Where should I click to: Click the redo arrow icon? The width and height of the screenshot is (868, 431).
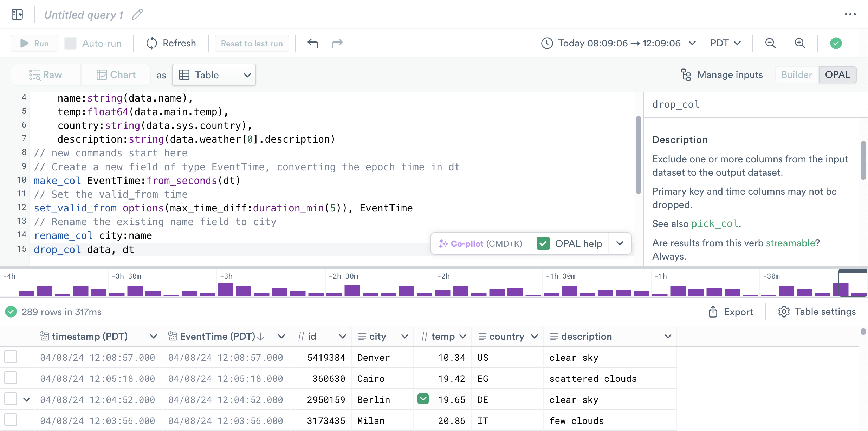point(337,43)
